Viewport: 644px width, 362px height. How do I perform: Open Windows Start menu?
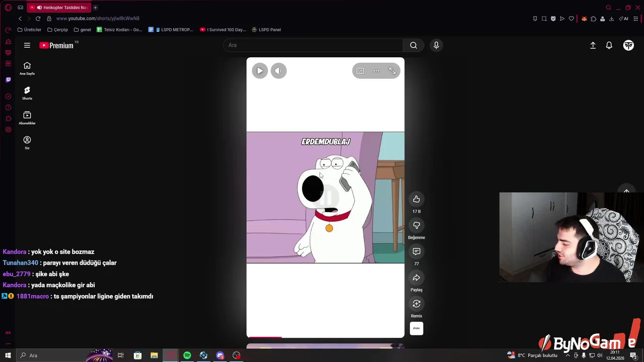(x=8, y=355)
